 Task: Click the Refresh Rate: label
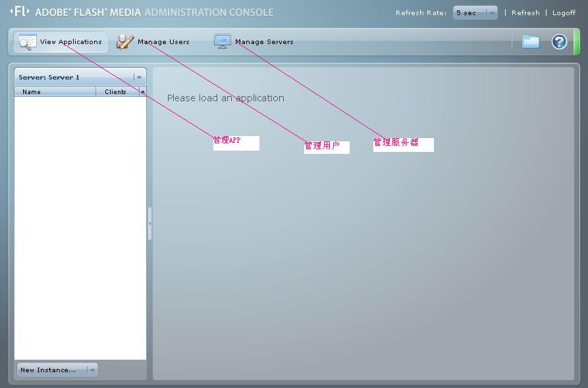[421, 12]
